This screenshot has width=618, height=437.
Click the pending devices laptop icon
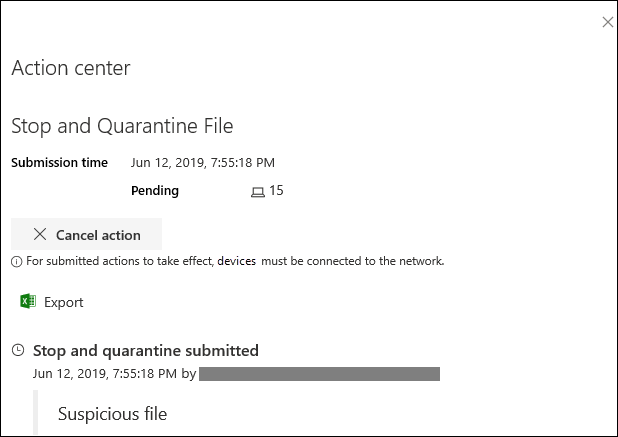[x=258, y=191]
